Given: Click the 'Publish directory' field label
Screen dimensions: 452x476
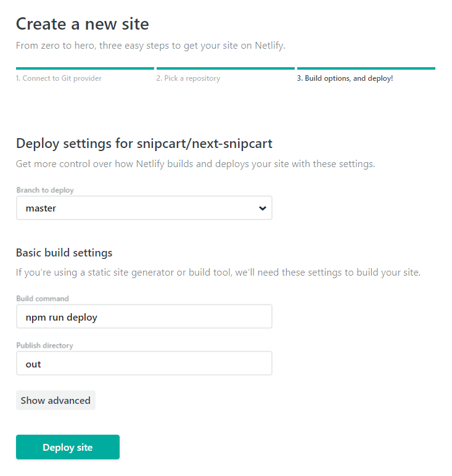Looking at the screenshot, I should (44, 345).
